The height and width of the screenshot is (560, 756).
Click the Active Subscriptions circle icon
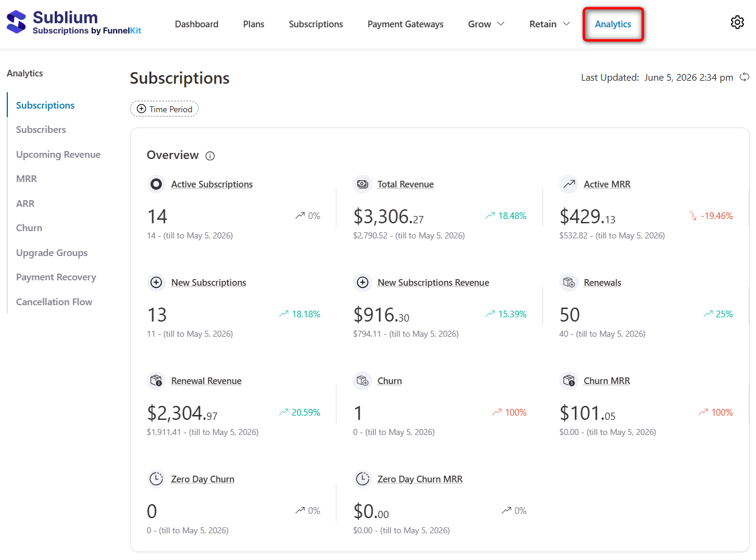pyautogui.click(x=156, y=184)
